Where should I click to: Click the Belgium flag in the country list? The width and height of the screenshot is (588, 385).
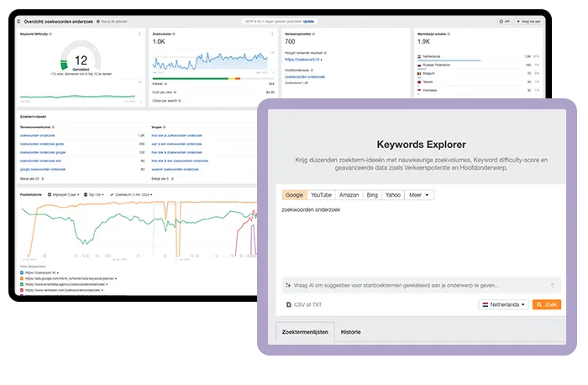tap(419, 73)
